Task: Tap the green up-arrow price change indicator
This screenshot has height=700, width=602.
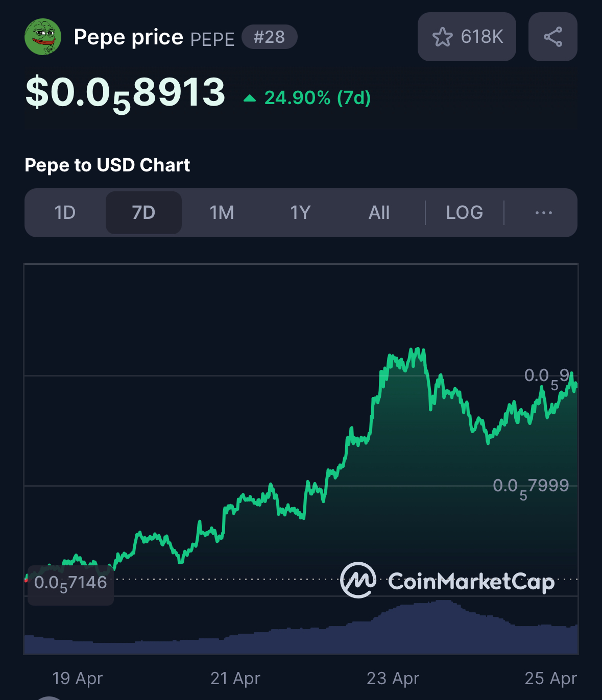Action: 250,98
